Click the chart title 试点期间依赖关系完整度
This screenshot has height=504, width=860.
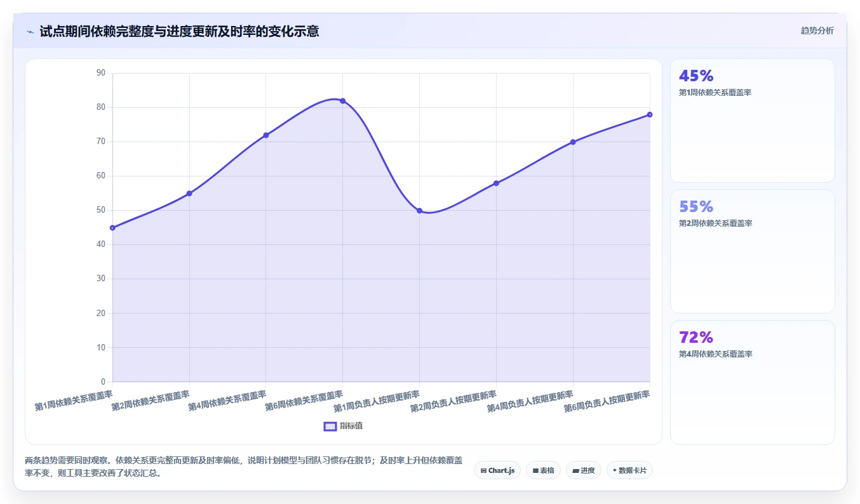coord(179,31)
